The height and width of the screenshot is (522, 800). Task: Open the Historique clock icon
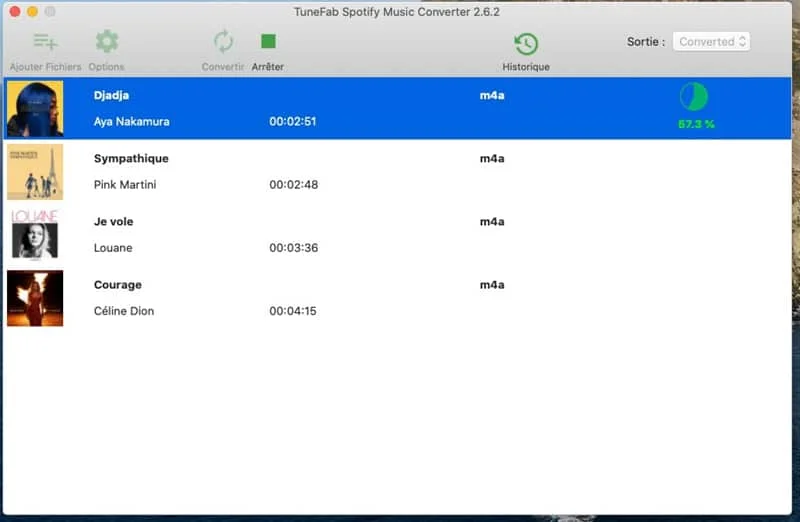pos(526,44)
